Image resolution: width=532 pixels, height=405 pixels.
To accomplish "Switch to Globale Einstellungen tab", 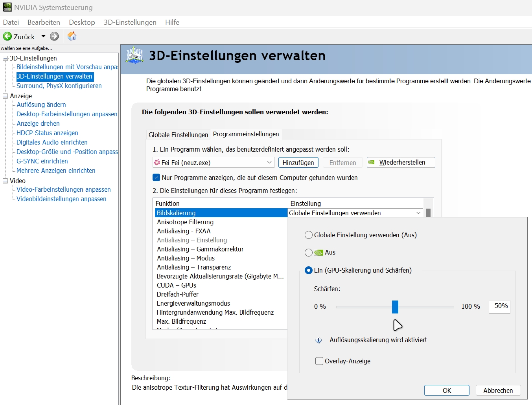I will 178,135.
